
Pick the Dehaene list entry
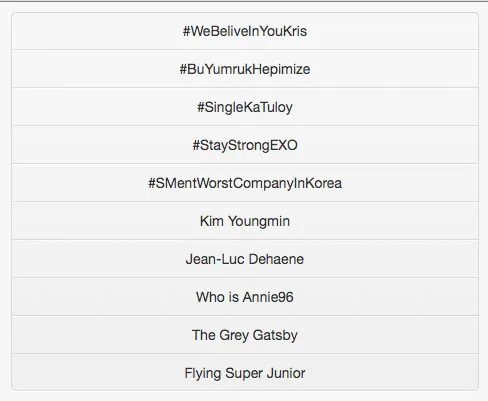245,259
